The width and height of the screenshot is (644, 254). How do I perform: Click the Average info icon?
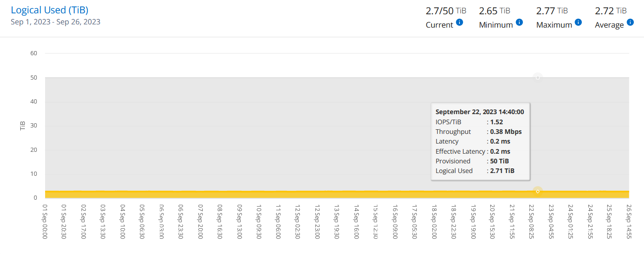point(630,22)
